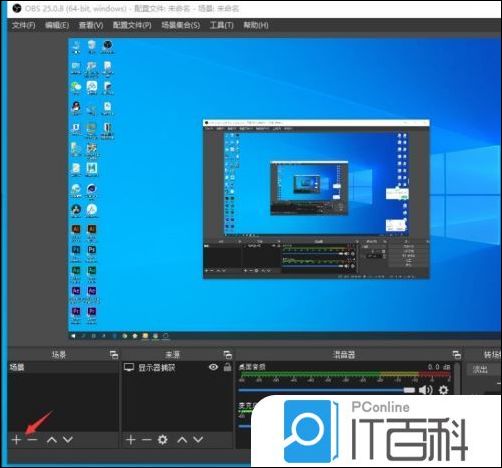Image resolution: width=502 pixels, height=468 pixels.
Task: Open 桌面音频 settings gear
Action: [x=443, y=390]
